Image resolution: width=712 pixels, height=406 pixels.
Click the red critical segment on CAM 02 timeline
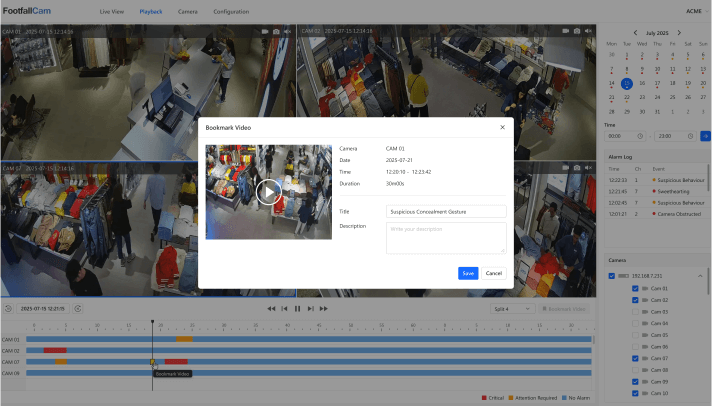55,351
